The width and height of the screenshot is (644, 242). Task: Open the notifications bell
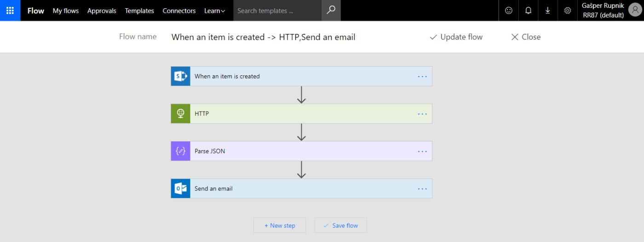pyautogui.click(x=528, y=11)
